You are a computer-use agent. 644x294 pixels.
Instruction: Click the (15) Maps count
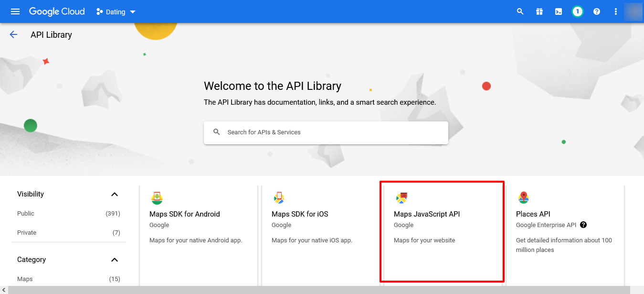pos(115,279)
